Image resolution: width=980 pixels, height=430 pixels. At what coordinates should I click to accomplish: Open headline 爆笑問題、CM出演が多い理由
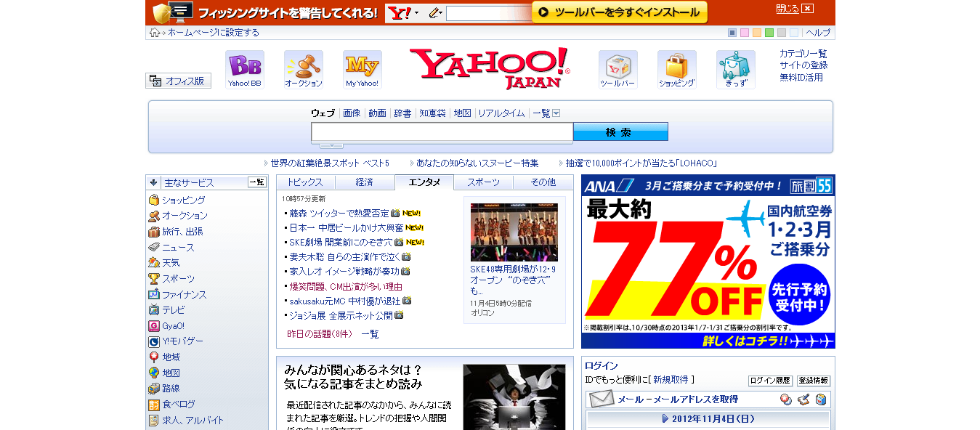point(346,286)
